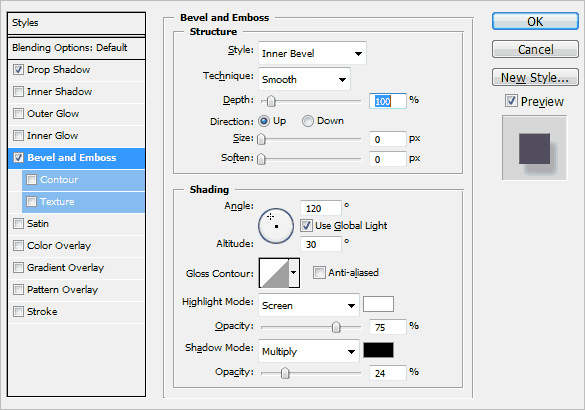Click the angle dial light direction control
This screenshot has height=410, width=585.
(x=276, y=226)
